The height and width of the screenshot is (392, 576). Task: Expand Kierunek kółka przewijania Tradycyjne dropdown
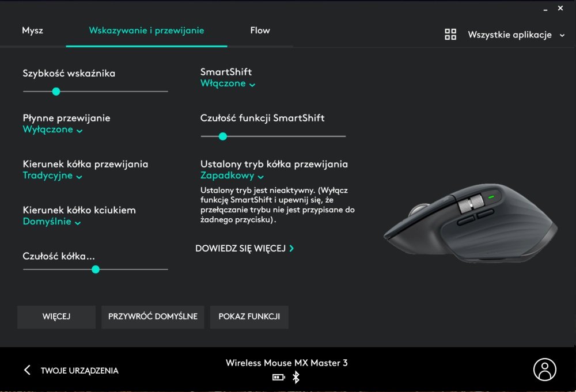(52, 176)
